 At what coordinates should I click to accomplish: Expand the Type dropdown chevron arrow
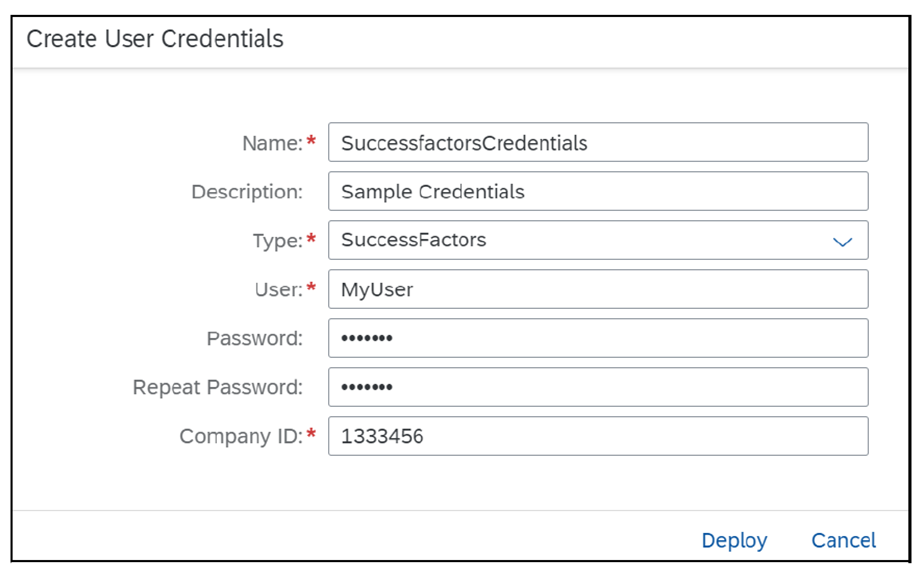click(x=842, y=242)
